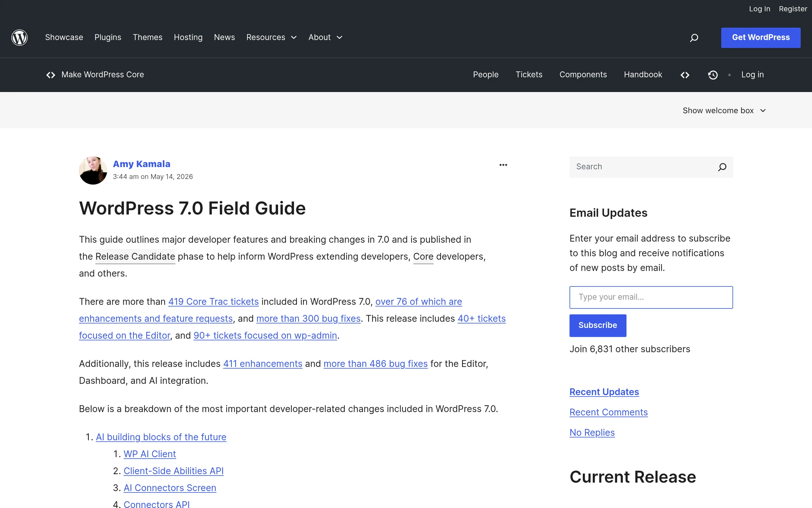812x508 pixels.
Task: Open the code brackets icon beside Handbook
Action: click(685, 75)
